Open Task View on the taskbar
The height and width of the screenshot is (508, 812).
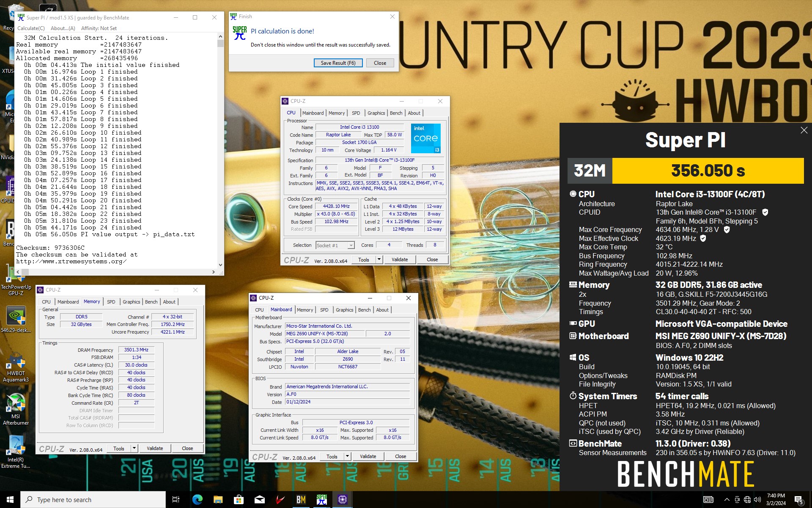pyautogui.click(x=176, y=500)
